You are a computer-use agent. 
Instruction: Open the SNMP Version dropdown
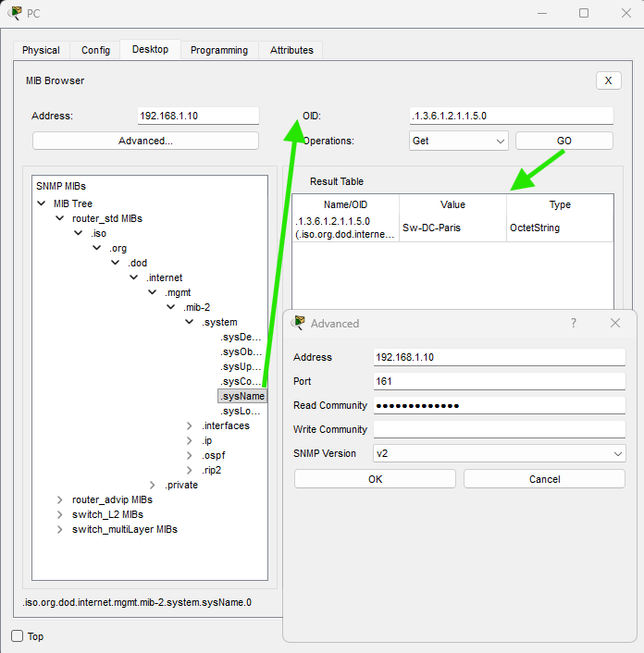(x=500, y=453)
